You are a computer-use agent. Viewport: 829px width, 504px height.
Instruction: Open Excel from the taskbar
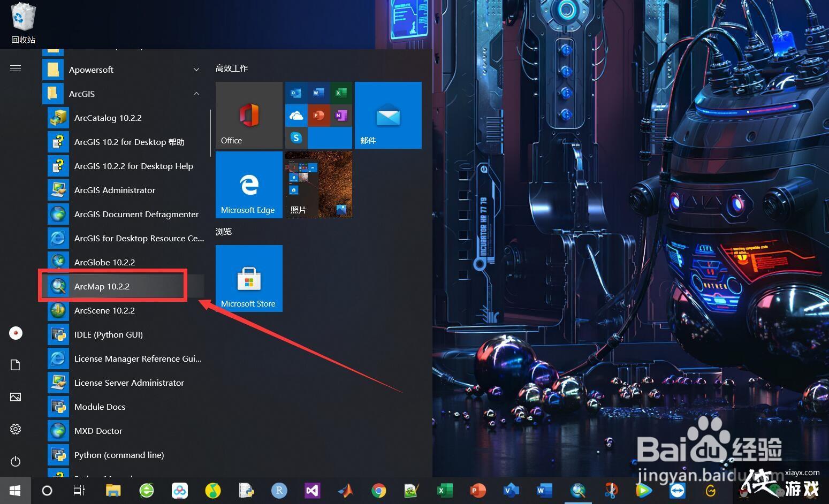[445, 491]
